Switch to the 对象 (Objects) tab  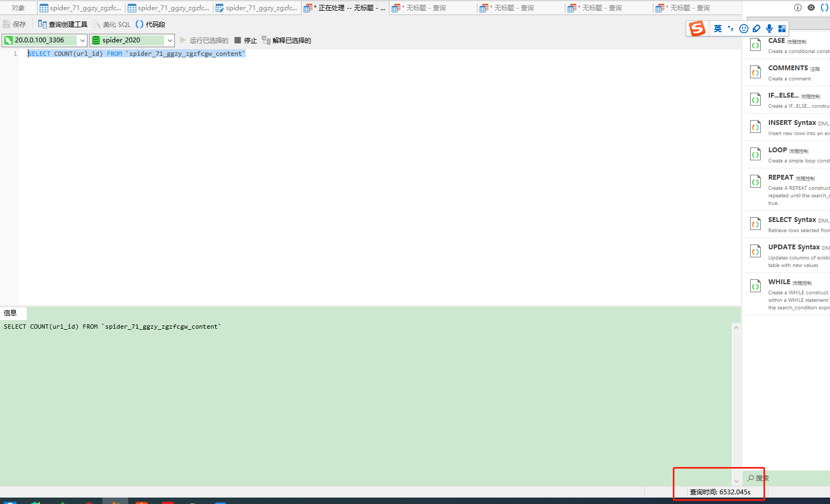tap(18, 8)
